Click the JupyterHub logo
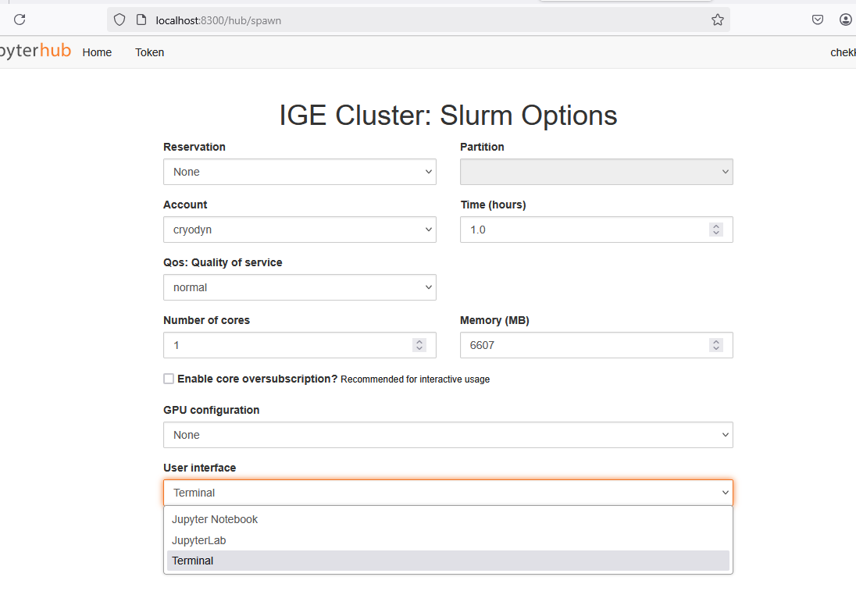Image resolution: width=856 pixels, height=616 pixels. pos(36,52)
